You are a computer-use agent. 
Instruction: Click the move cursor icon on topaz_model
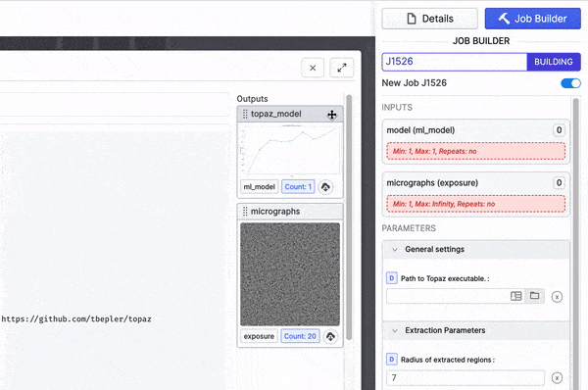coord(332,115)
